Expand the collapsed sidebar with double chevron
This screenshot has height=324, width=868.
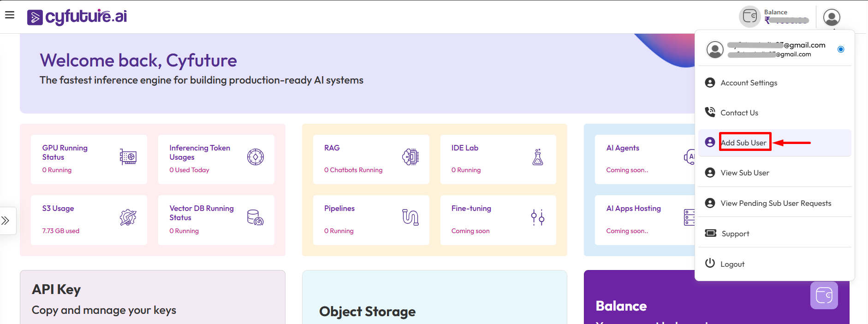pos(6,221)
